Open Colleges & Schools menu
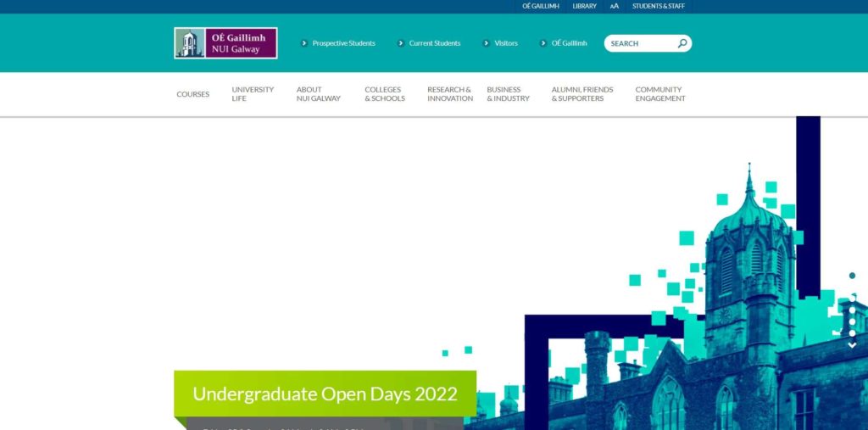 click(x=385, y=94)
